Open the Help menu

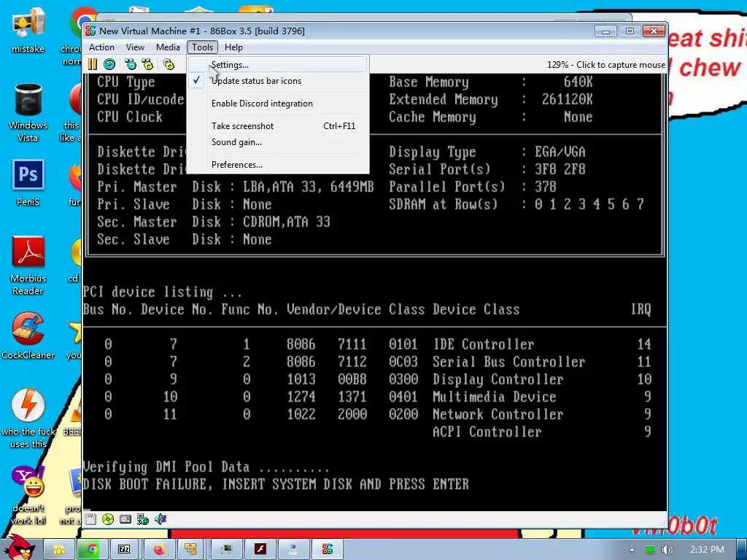coord(233,47)
